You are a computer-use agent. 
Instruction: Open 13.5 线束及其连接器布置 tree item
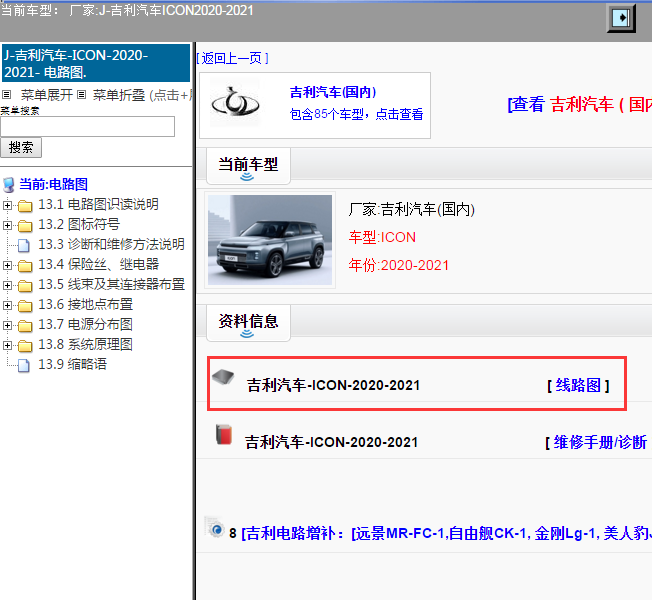[x=111, y=284]
